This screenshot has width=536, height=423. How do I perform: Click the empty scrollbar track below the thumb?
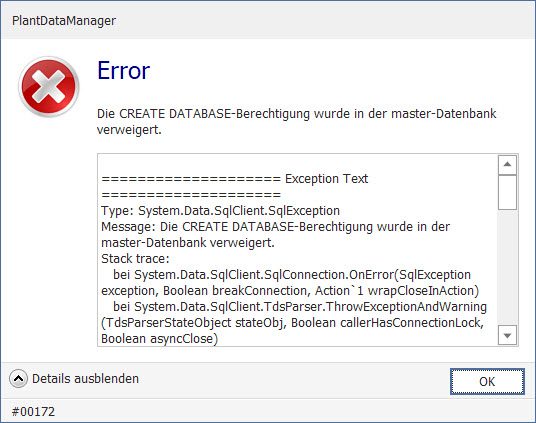coord(507,268)
